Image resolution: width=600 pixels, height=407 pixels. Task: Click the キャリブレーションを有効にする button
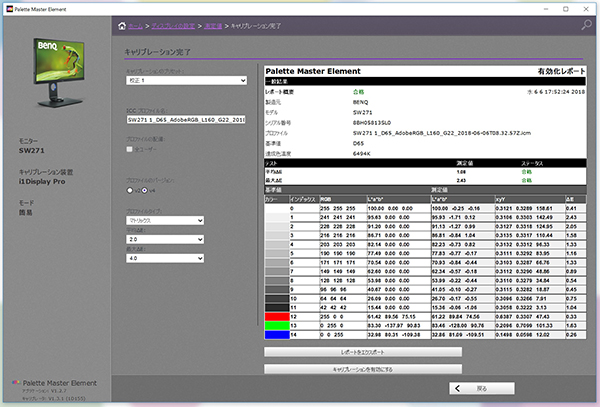(362, 370)
